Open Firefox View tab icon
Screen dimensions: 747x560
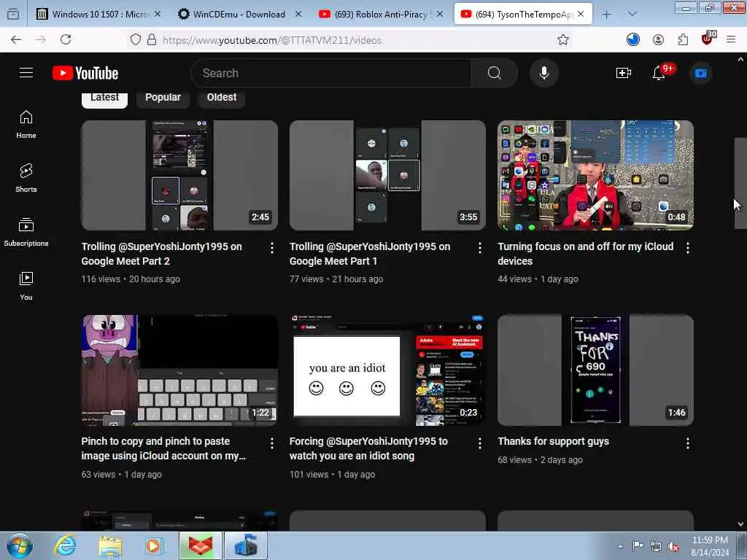13,14
